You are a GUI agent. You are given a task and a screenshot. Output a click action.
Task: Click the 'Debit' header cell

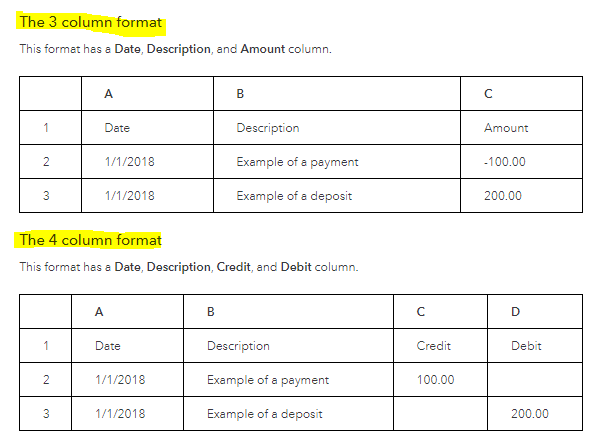pyautogui.click(x=535, y=346)
